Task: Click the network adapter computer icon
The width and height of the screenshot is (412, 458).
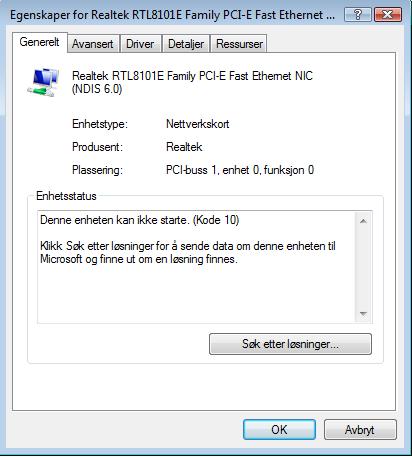Action: point(43,82)
